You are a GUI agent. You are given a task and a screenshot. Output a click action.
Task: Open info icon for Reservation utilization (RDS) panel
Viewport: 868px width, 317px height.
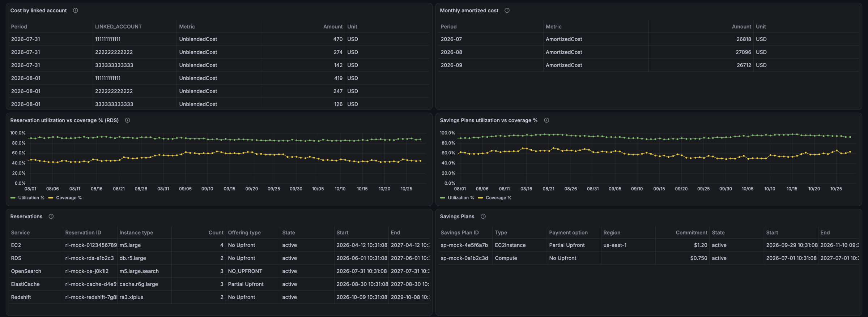[x=127, y=120]
